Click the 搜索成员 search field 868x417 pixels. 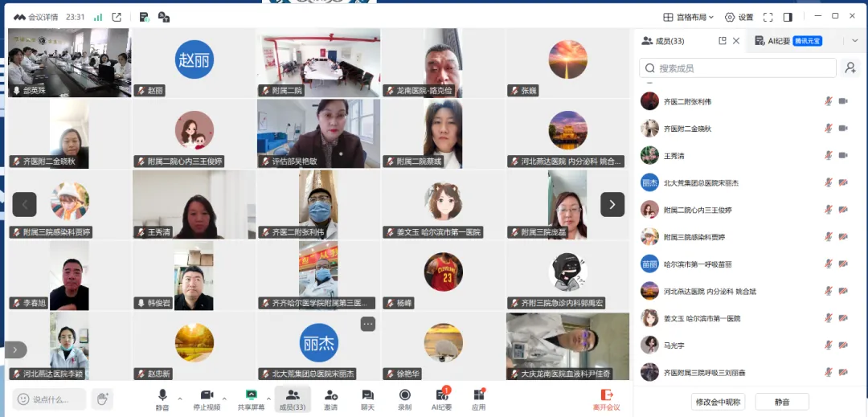[738, 68]
